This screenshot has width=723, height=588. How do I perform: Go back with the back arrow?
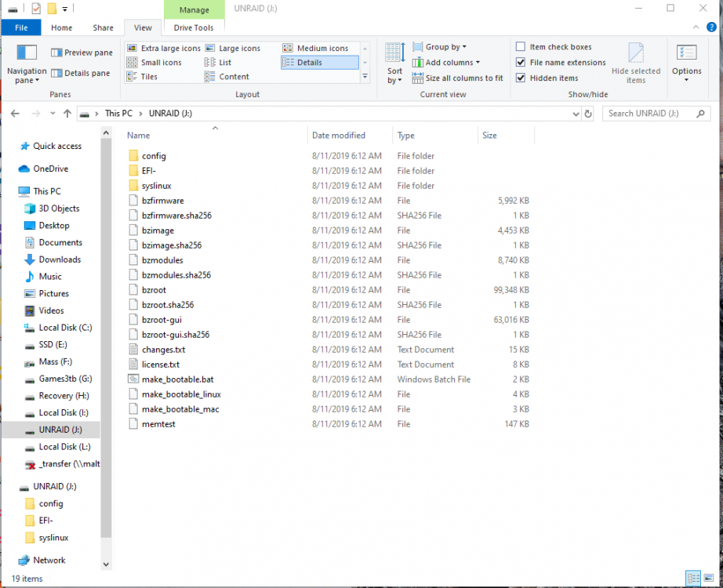15,114
